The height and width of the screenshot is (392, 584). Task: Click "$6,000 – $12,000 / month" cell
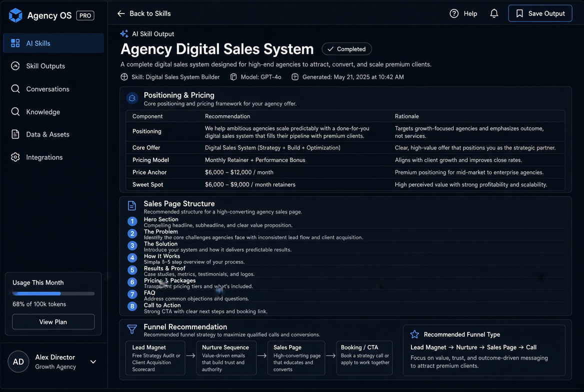[x=239, y=172]
